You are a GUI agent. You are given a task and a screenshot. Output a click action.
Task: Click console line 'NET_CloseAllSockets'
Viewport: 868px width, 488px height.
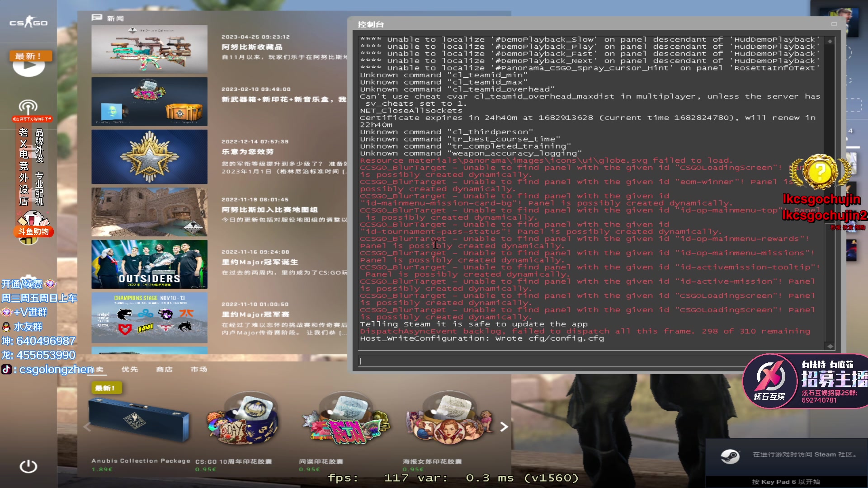coord(411,111)
